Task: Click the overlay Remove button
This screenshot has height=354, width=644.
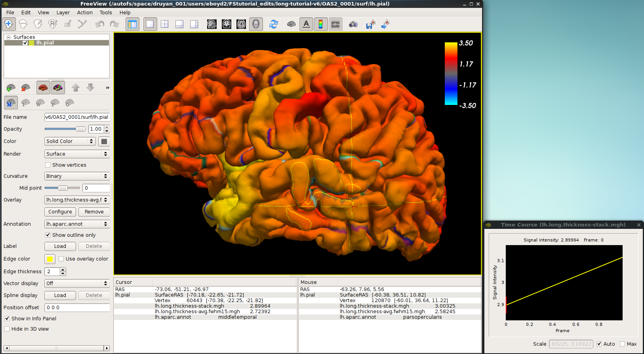Action: point(94,212)
